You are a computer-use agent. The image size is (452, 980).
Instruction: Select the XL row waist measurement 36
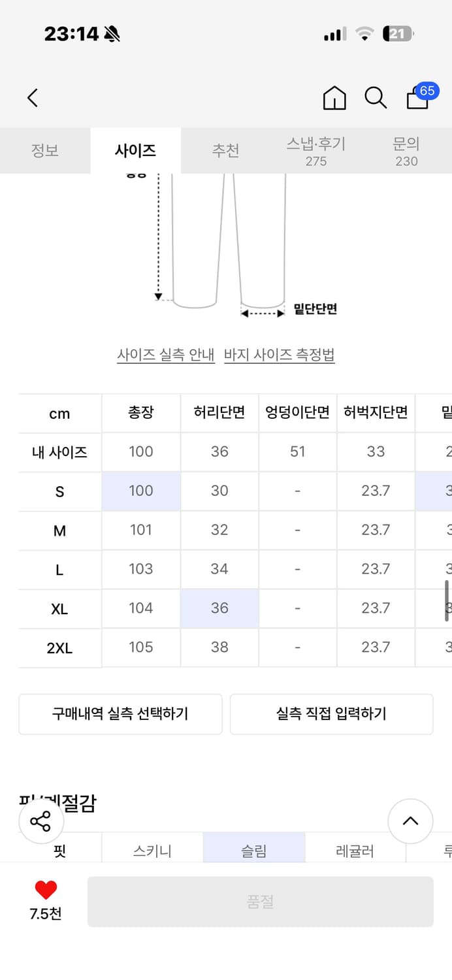(x=219, y=608)
